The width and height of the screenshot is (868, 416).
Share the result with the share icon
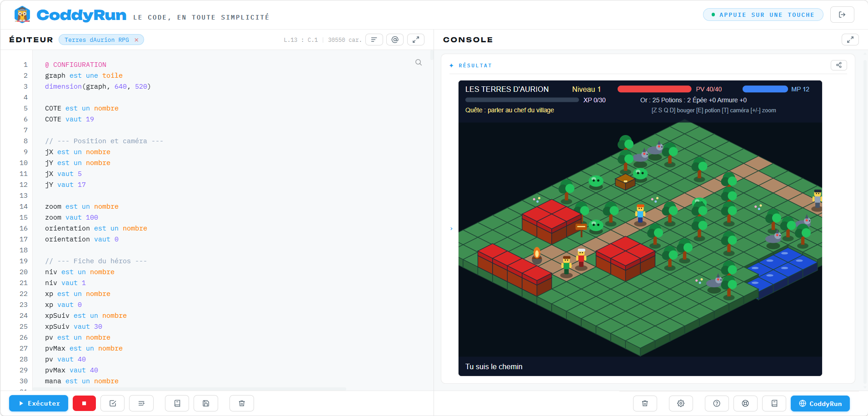[x=839, y=65]
